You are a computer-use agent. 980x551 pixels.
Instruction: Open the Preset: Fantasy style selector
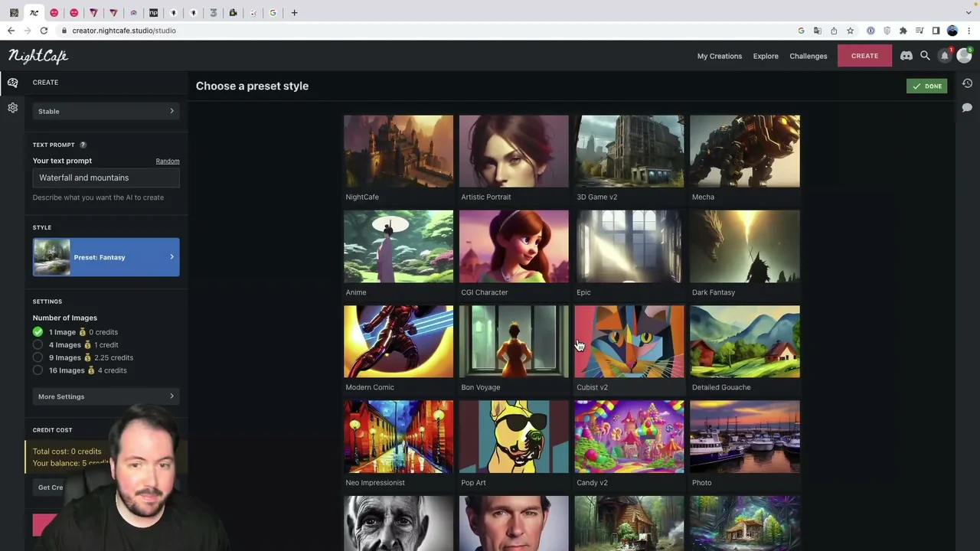[106, 257]
